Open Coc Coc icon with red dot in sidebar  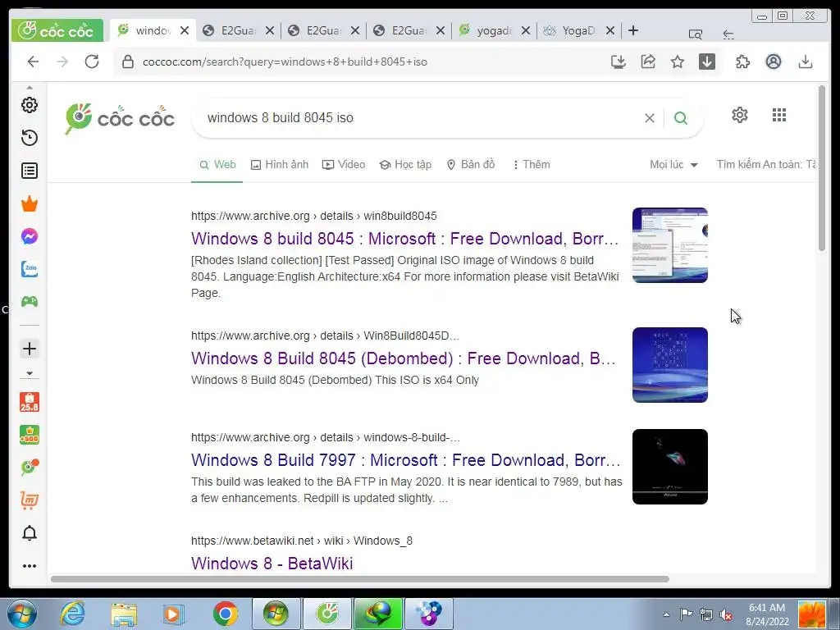pos(30,467)
